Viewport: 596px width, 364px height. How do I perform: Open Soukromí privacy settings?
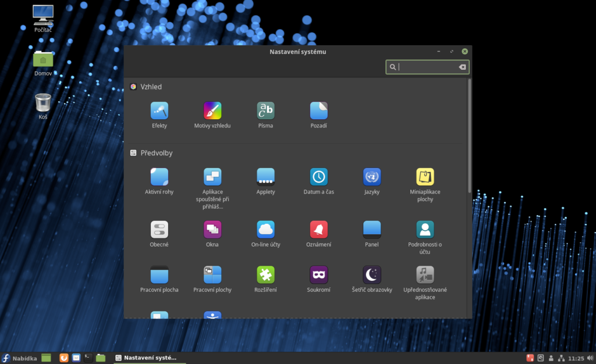click(318, 275)
